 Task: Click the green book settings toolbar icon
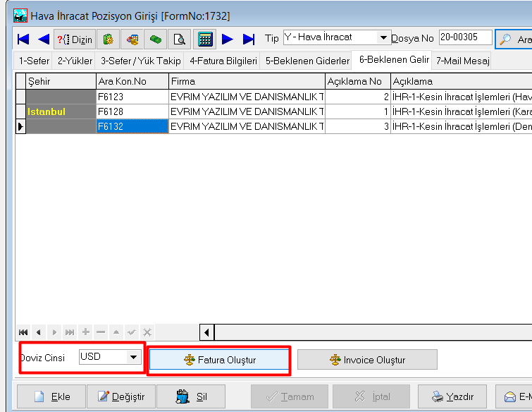[109, 40]
